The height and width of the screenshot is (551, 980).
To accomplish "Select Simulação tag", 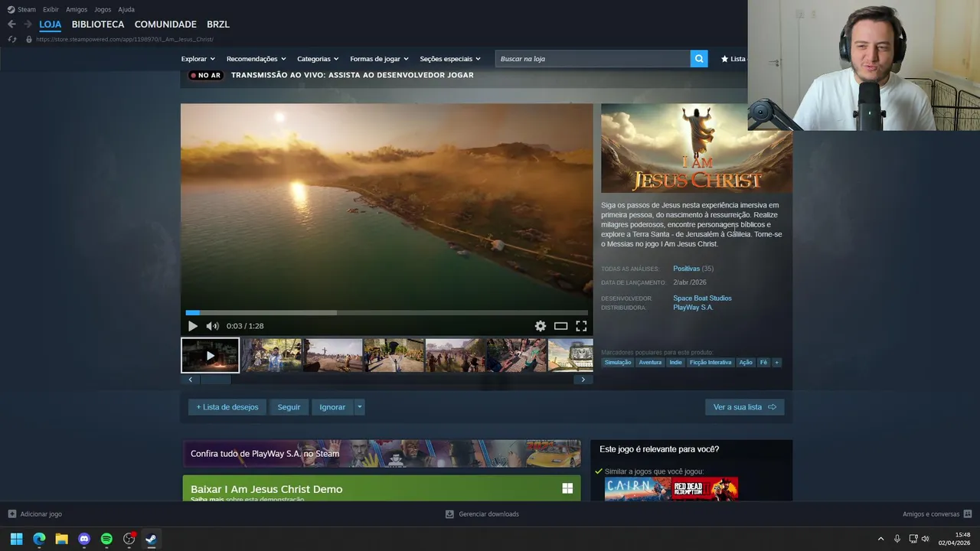I will click(618, 363).
